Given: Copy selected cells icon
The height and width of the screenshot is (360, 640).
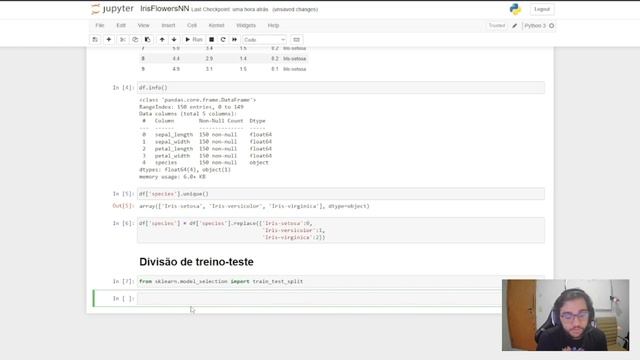Looking at the screenshot, I should coord(135,40).
